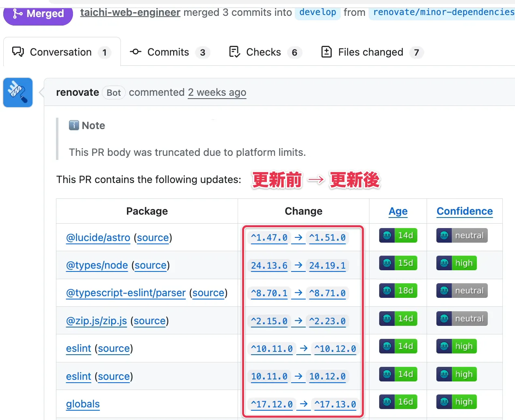The width and height of the screenshot is (515, 420).
Task: Click the 10.11.0 → 10.12.0 change link
Action: pyautogui.click(x=298, y=376)
